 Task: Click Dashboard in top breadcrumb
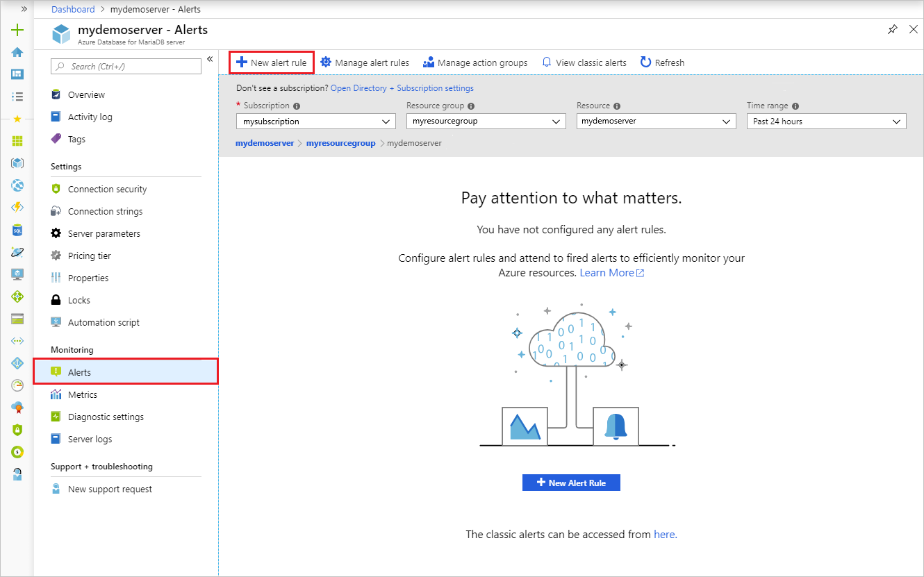(73, 9)
